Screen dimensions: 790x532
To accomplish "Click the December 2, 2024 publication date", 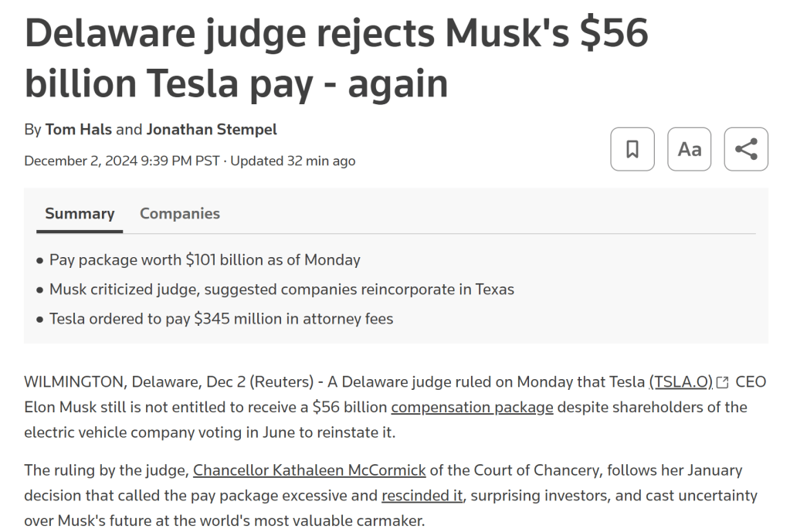I will coord(123,161).
